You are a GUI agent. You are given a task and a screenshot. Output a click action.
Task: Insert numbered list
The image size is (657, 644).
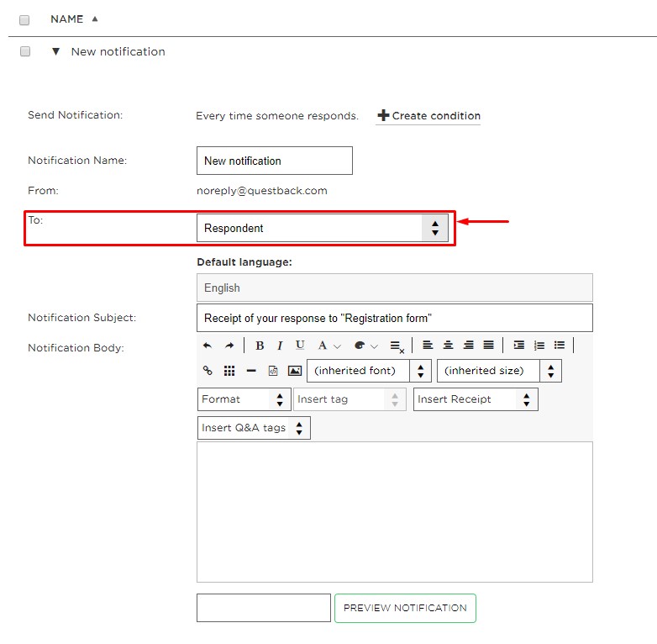(x=539, y=346)
